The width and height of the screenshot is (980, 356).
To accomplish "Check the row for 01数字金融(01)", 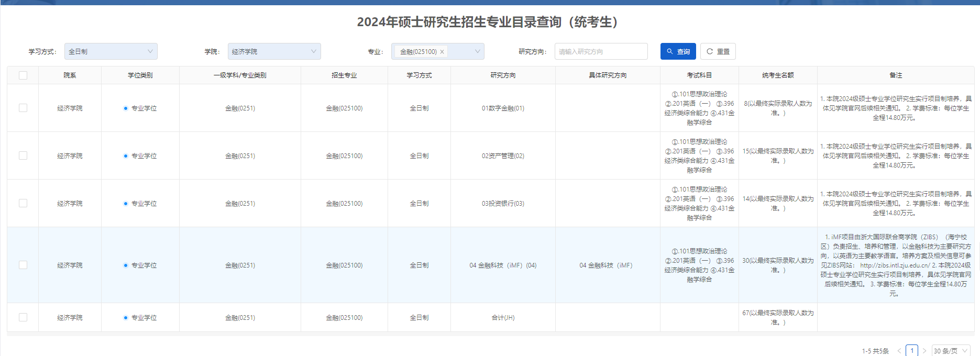I will pyautogui.click(x=23, y=108).
